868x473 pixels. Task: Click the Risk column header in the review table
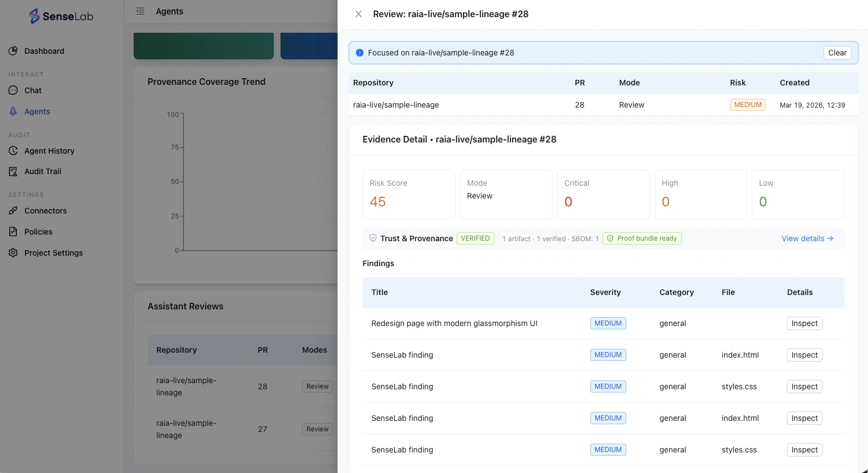pos(737,83)
